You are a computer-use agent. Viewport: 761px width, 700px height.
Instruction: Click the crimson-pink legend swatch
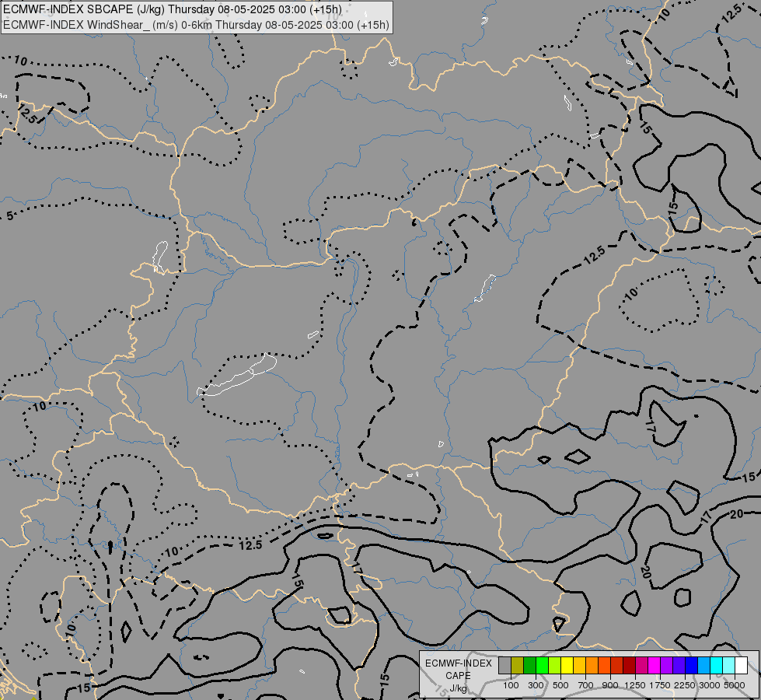click(x=641, y=666)
